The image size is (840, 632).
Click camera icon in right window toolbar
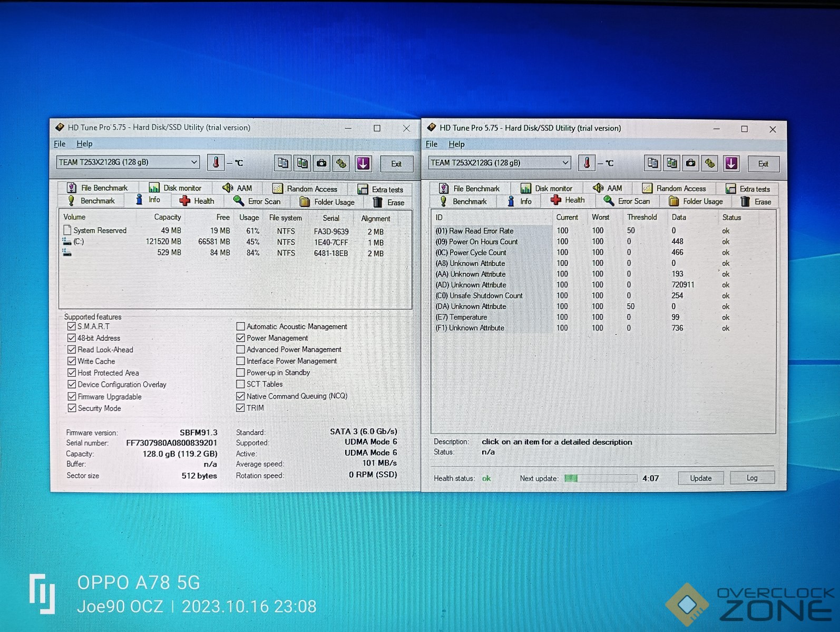(x=691, y=163)
